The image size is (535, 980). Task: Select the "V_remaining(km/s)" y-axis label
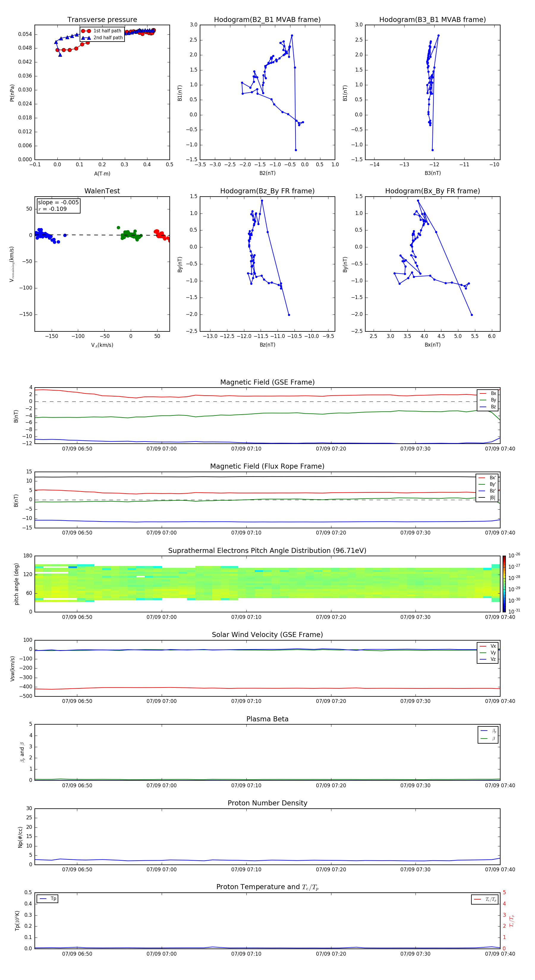click(x=12, y=264)
